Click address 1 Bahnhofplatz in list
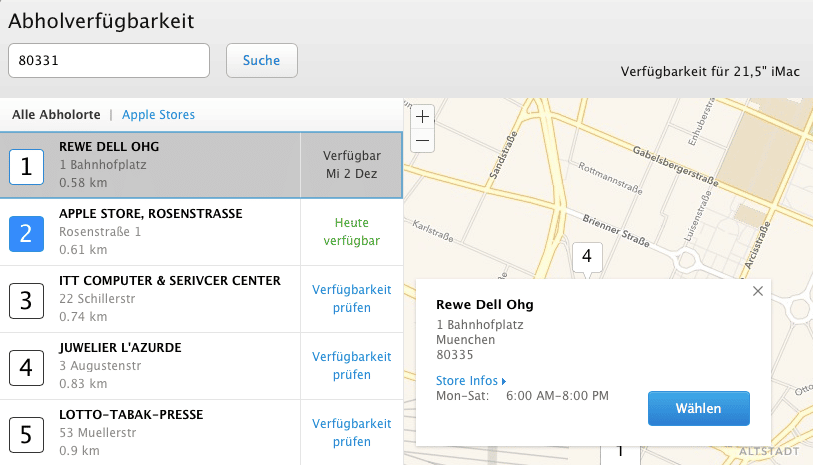The image size is (813, 465). click(103, 165)
